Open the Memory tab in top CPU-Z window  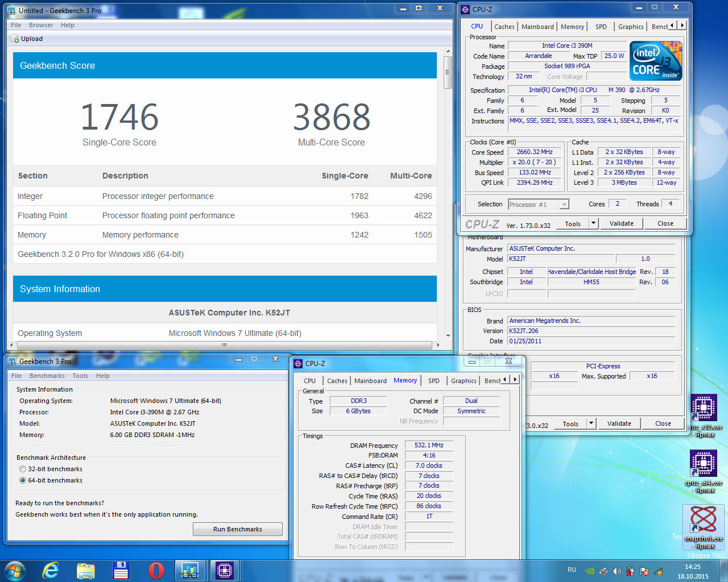[572, 27]
